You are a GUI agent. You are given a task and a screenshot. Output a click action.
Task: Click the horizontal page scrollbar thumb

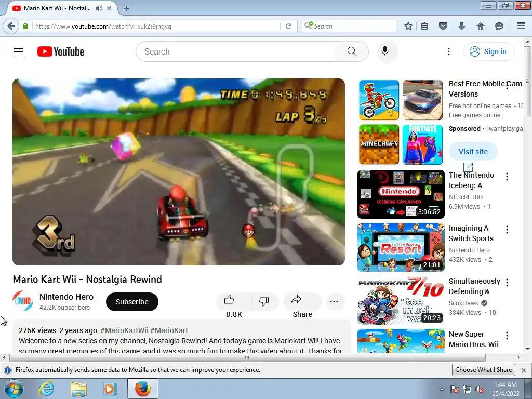tap(247, 357)
